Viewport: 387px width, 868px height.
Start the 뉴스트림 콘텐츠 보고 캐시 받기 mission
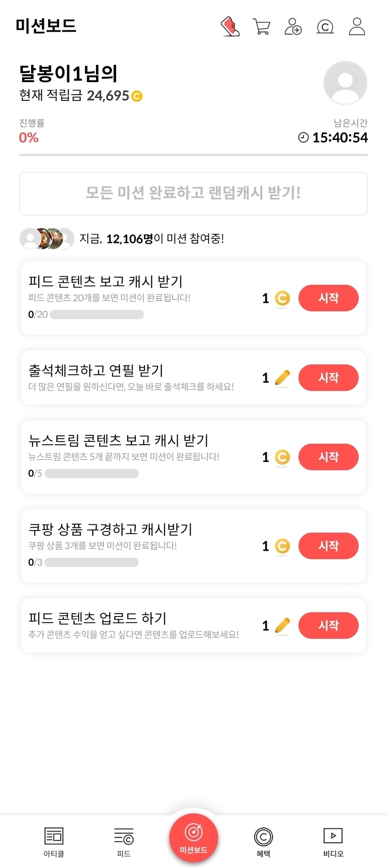point(328,457)
